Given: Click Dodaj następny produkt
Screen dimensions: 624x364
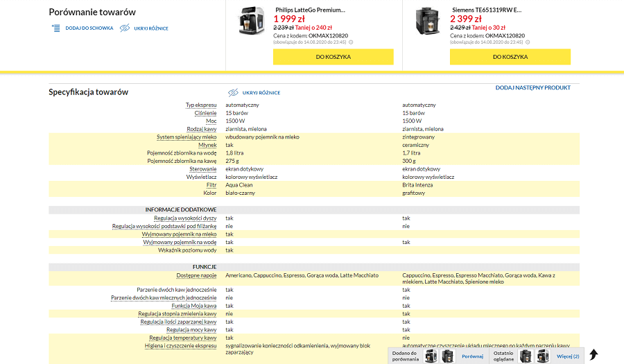Looking at the screenshot, I should pyautogui.click(x=533, y=87).
